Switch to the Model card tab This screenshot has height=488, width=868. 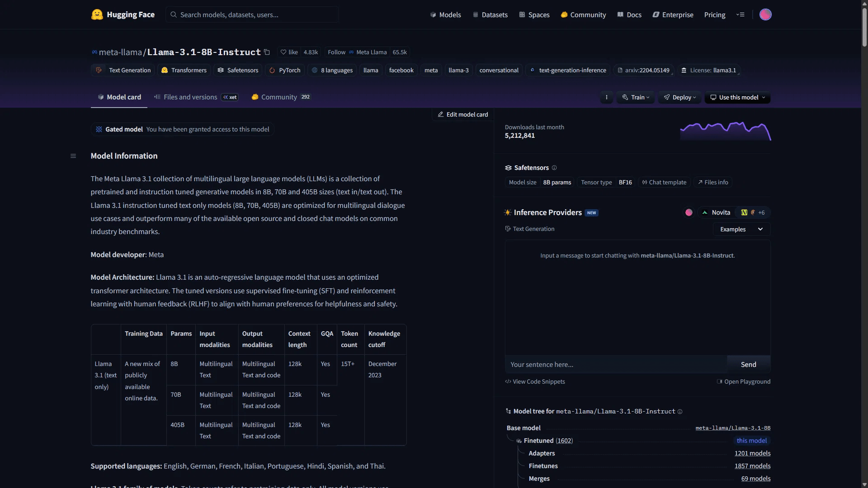coord(119,97)
